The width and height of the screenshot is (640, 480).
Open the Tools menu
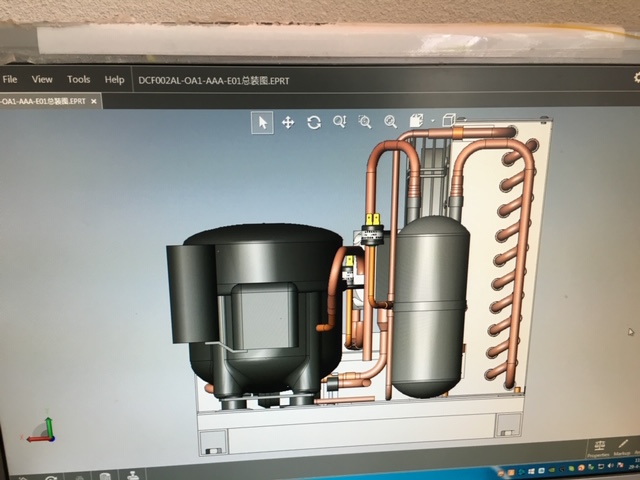click(78, 79)
